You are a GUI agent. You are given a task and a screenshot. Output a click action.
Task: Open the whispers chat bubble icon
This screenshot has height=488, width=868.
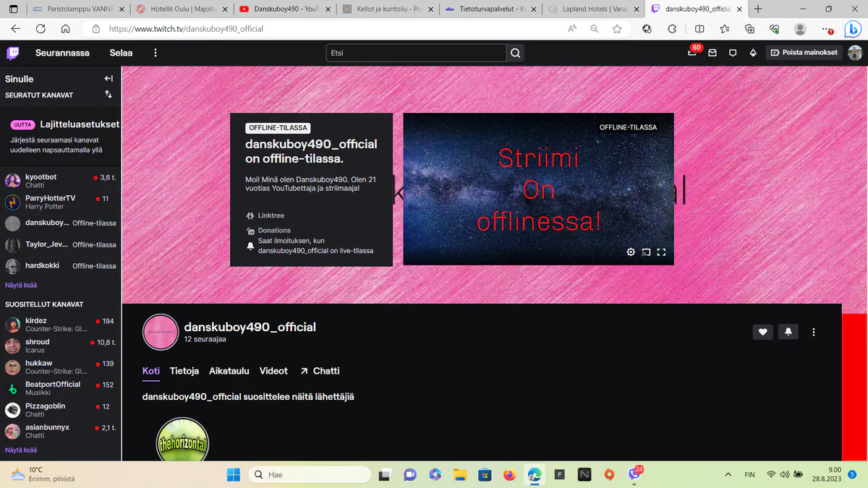point(733,53)
